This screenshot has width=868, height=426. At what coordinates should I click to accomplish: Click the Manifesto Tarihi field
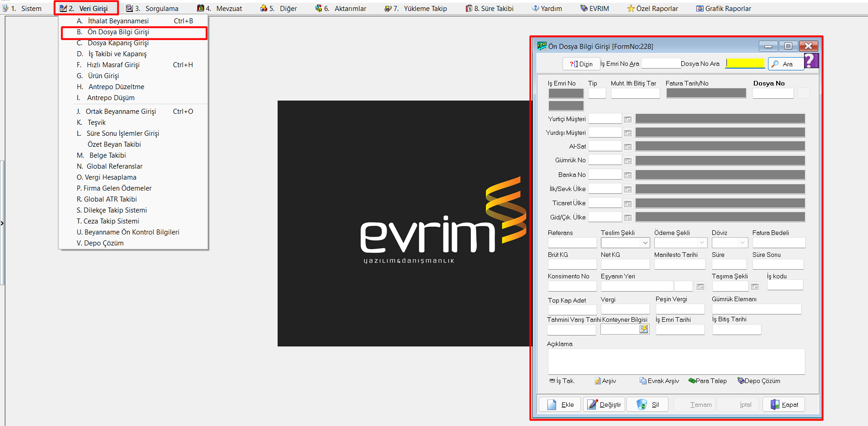click(680, 264)
